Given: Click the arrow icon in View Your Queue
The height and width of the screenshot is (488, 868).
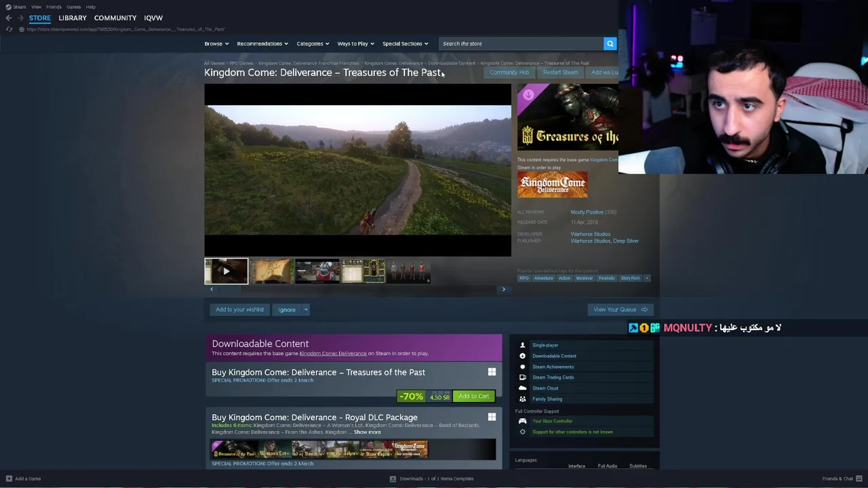Looking at the screenshot, I should pyautogui.click(x=644, y=310).
